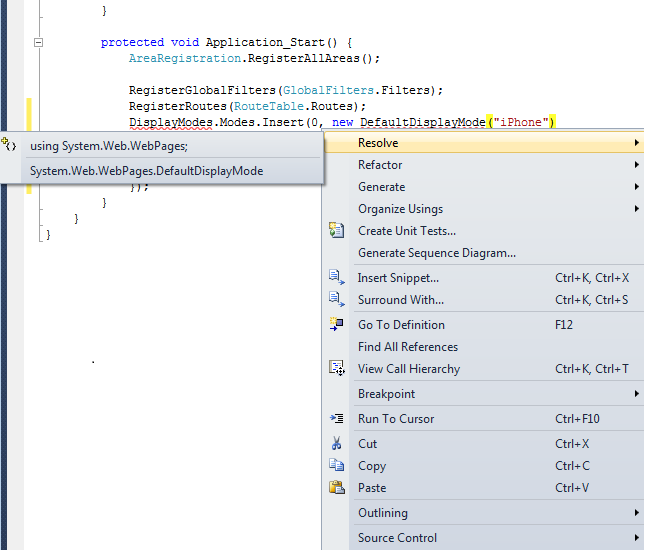Open the Outlining menu entry
Viewport: 645px width, 550px height.
[484, 513]
